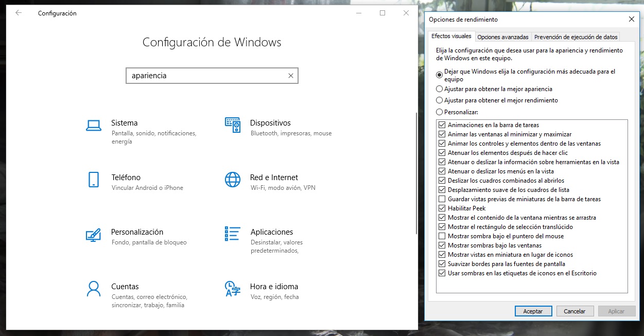
Task: Click the Cancelar button
Action: (575, 311)
